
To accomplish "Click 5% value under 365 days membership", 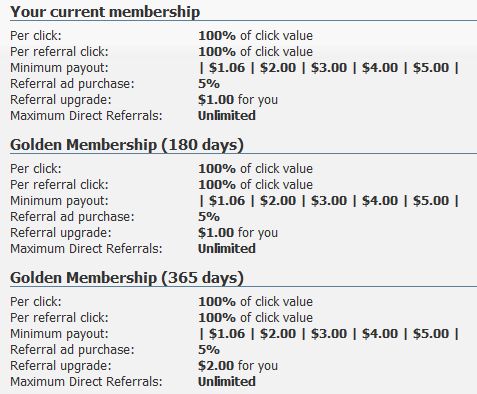I will coord(209,350).
